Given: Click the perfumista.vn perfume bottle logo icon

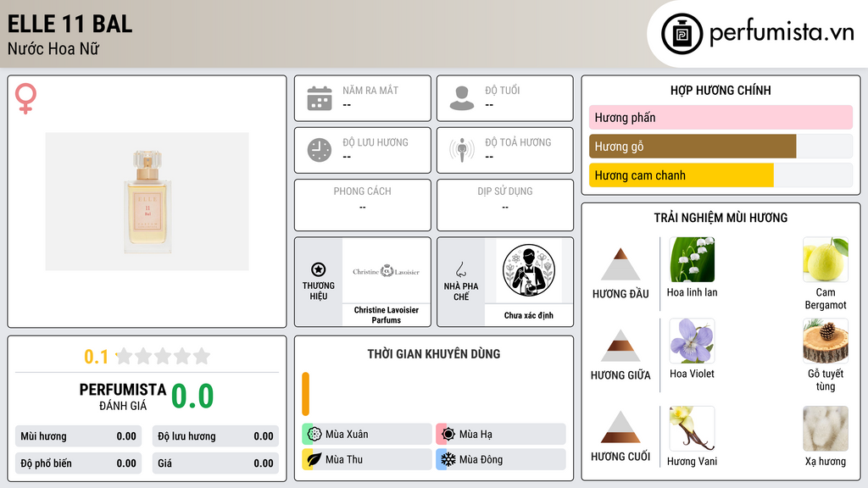Looking at the screenshot, I should point(682,34).
